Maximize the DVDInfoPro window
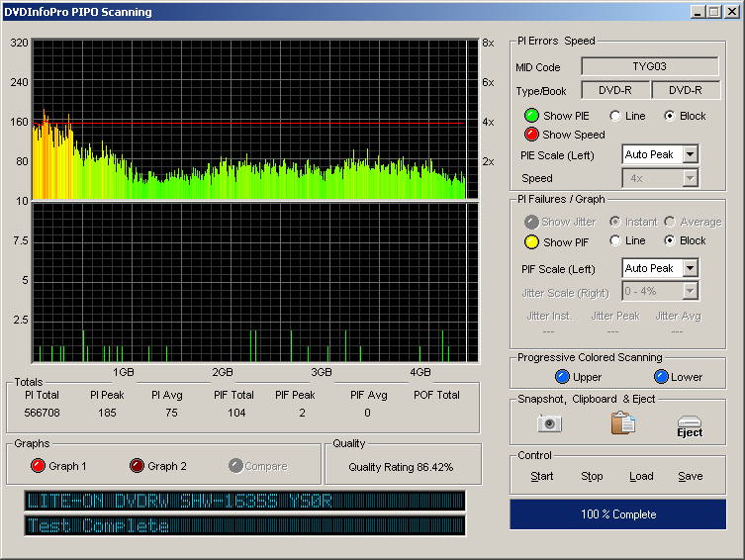745x560 pixels. [713, 12]
